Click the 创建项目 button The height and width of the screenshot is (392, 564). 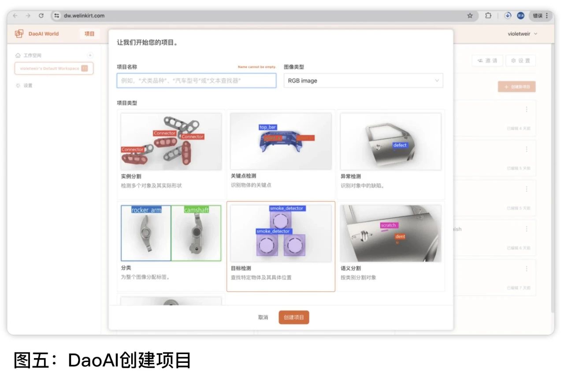pos(294,317)
